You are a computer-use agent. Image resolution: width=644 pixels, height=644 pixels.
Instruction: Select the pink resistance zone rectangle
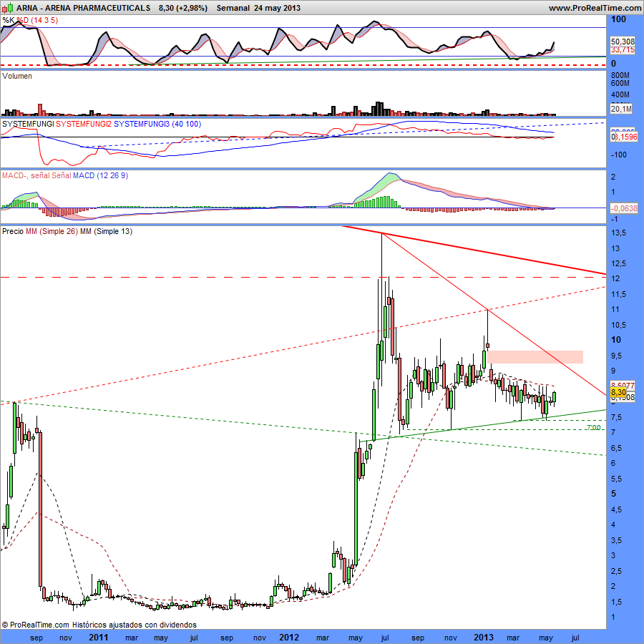pos(535,357)
